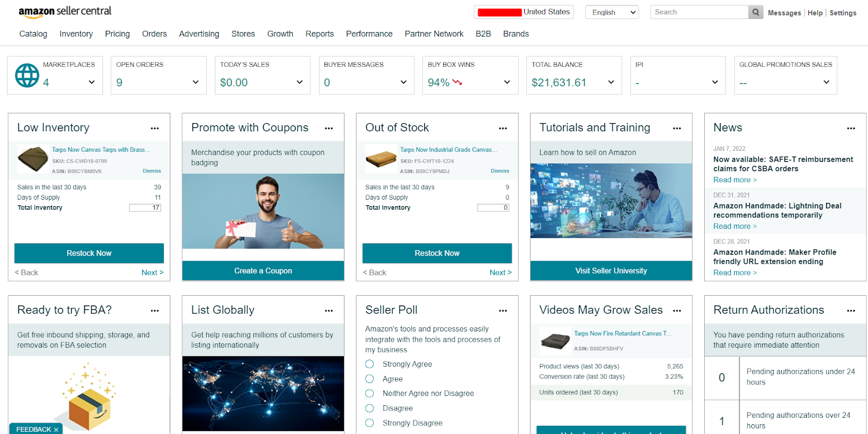
Task: Open the Marketplaces globe icon
Action: pyautogui.click(x=27, y=75)
